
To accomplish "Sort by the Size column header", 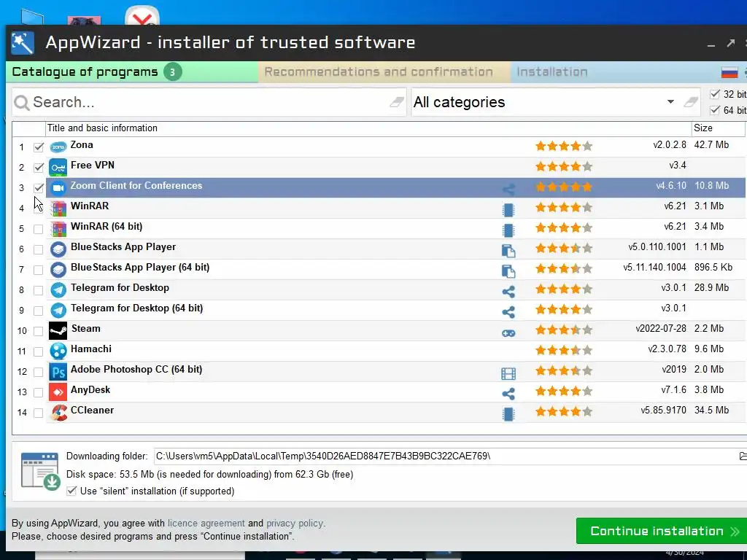I will click(x=718, y=128).
